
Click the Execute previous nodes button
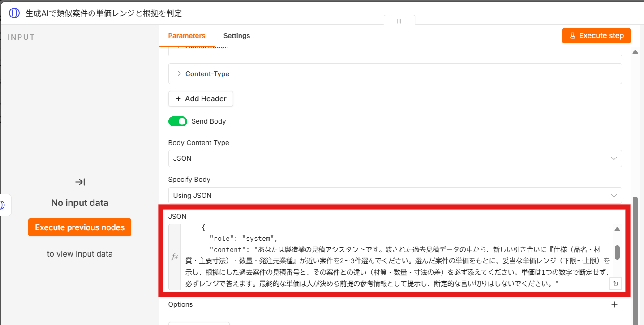80,227
